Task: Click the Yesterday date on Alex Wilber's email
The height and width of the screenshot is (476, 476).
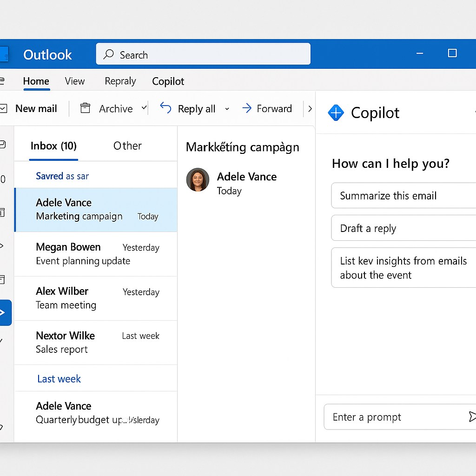Action: pyautogui.click(x=141, y=292)
